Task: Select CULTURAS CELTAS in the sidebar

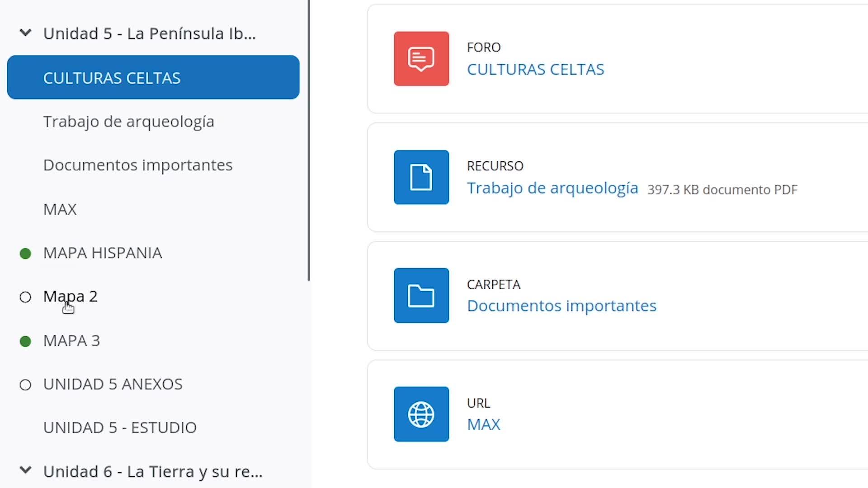Action: click(x=112, y=78)
